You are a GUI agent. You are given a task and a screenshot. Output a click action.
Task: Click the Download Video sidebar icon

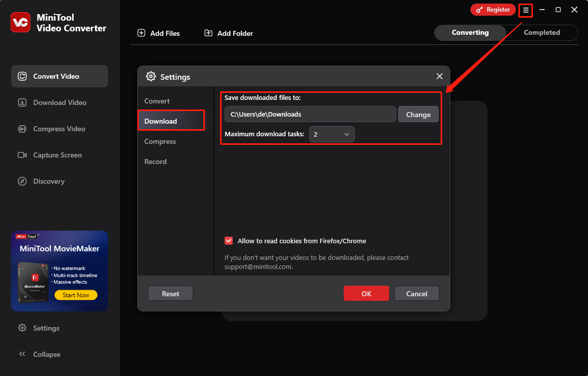tap(22, 103)
